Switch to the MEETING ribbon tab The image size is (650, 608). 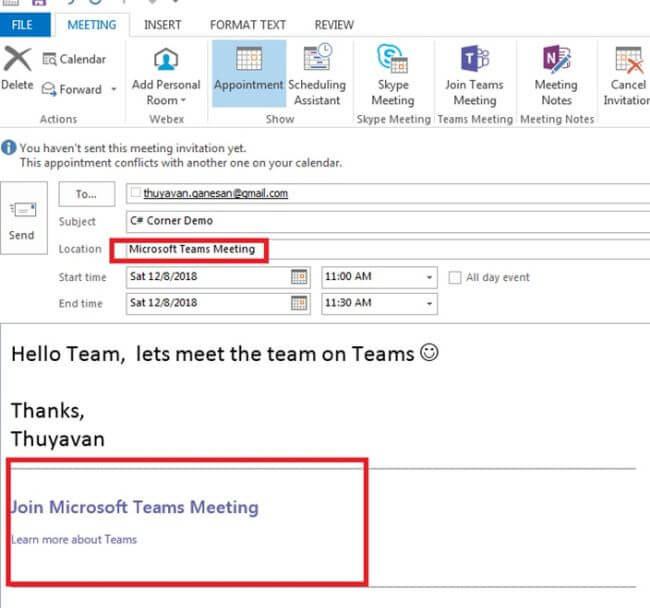click(92, 25)
